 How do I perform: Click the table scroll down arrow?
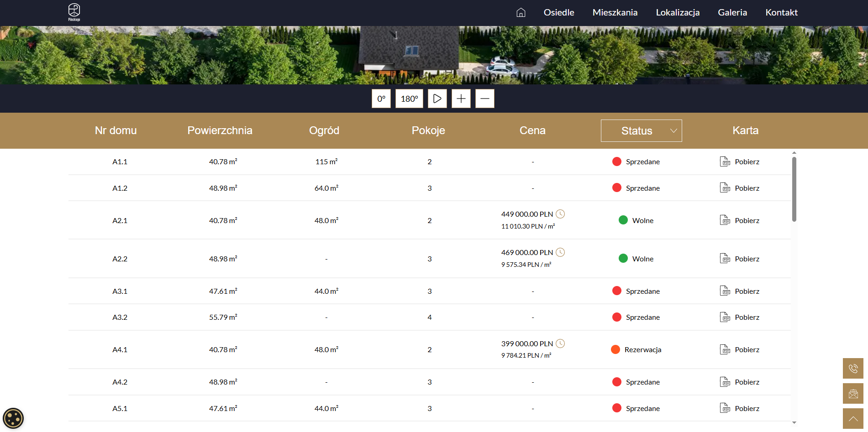(794, 422)
